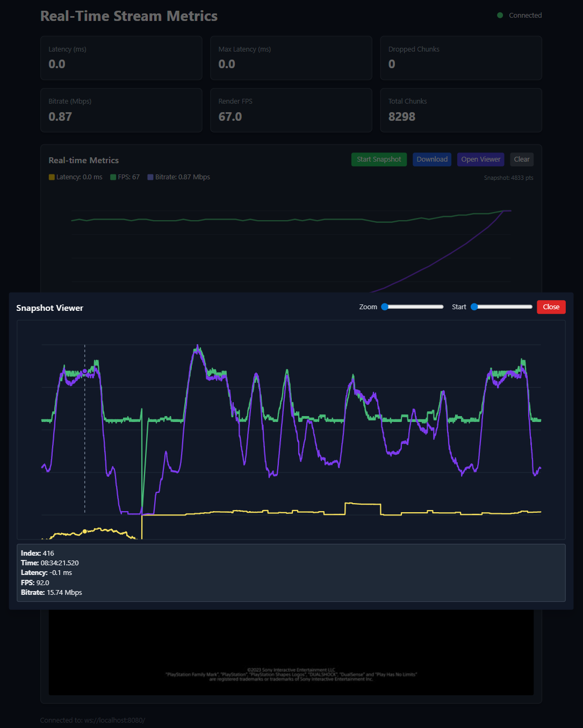Click the Render FPS value 67.0
583x728 pixels.
coord(230,117)
